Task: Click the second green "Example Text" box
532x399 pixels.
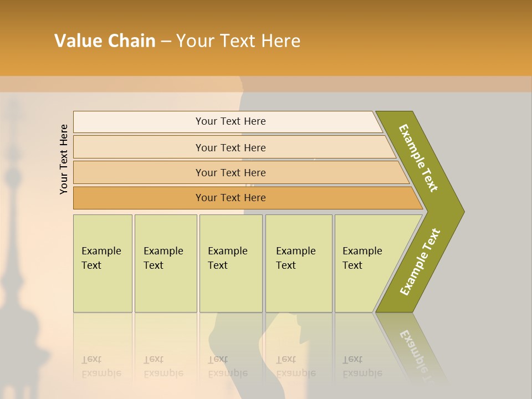Action: [165, 263]
